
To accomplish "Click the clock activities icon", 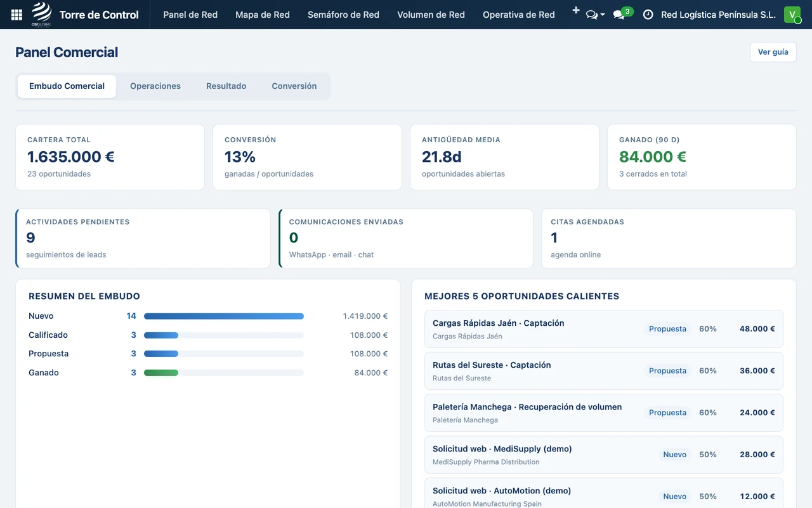I will coord(648,15).
